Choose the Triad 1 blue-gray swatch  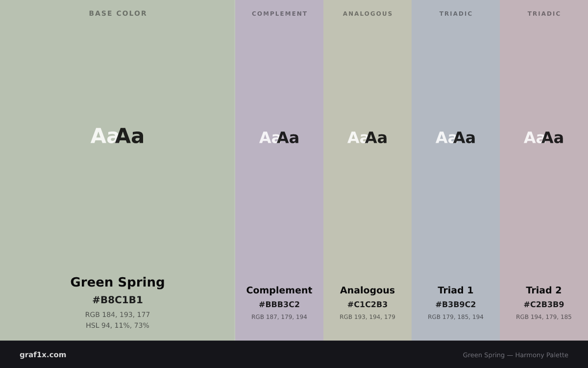[456, 170]
